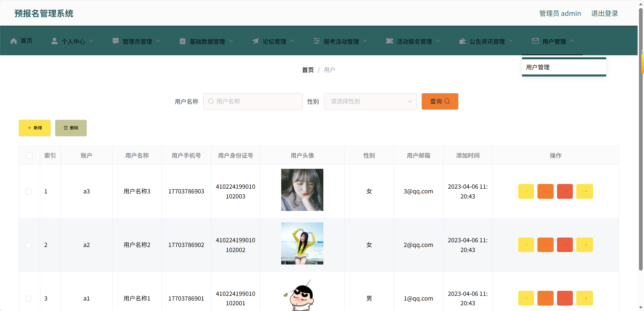Check the checkbox for row a2

29,245
